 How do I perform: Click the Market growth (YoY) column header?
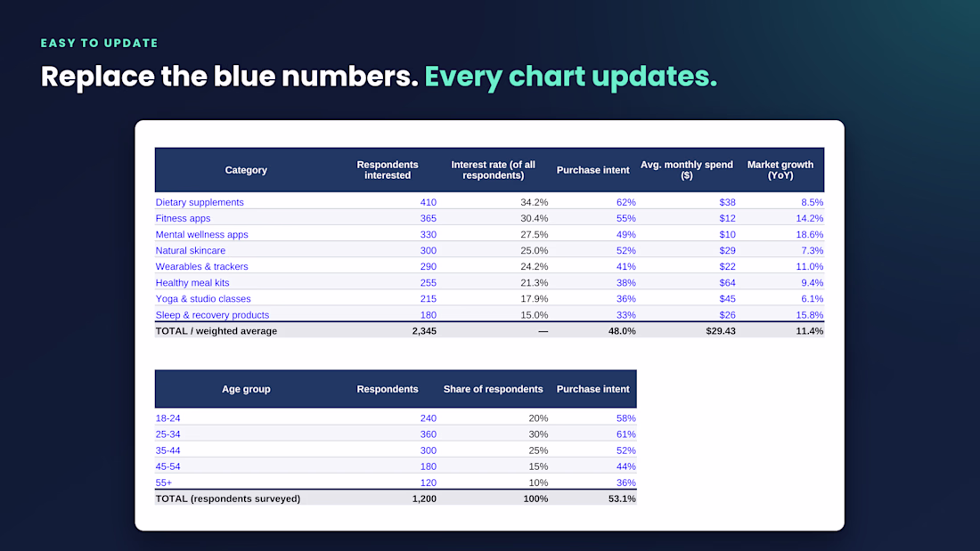pyautogui.click(x=780, y=170)
